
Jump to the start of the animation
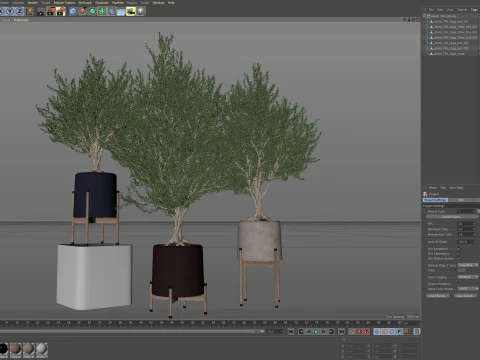[291, 331]
